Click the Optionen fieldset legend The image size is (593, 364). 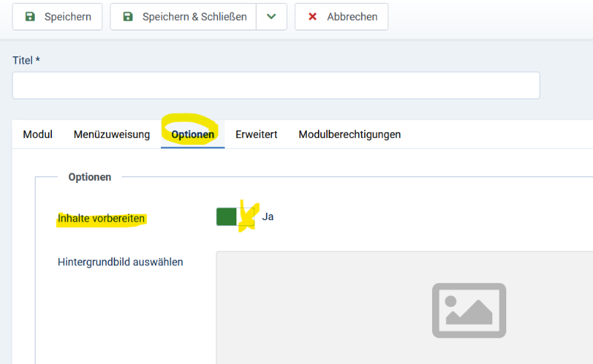coord(90,177)
